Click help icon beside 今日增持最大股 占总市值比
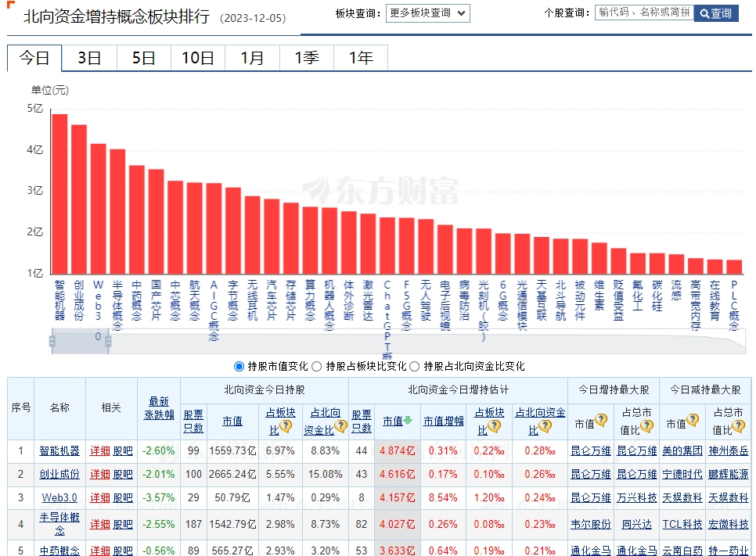Image resolution: width=756 pixels, height=556 pixels. 648,427
